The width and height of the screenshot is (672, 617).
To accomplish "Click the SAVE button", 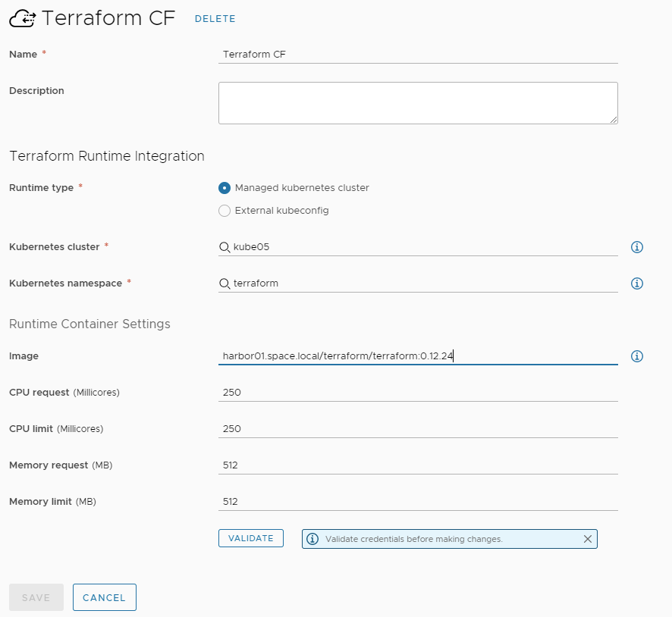I will [36, 597].
